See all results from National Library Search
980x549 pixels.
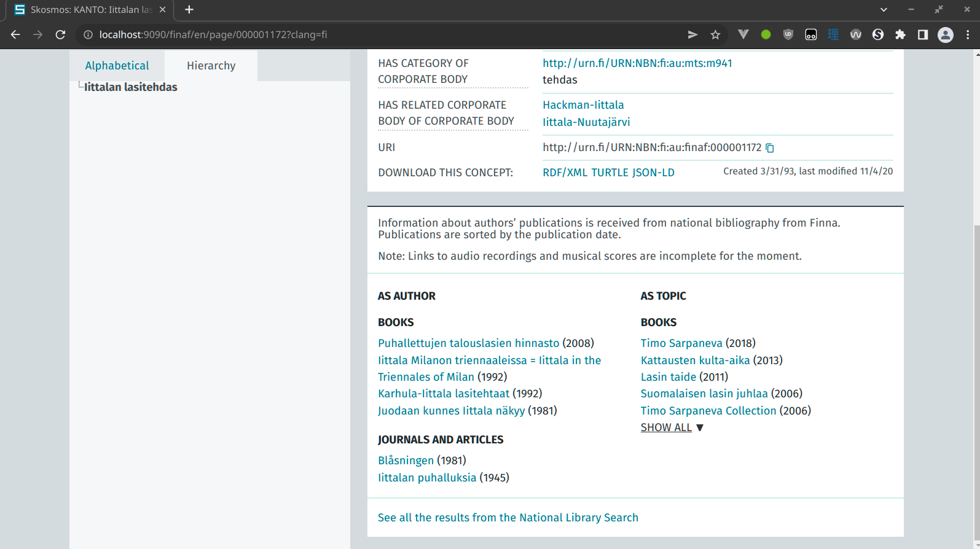pos(508,518)
